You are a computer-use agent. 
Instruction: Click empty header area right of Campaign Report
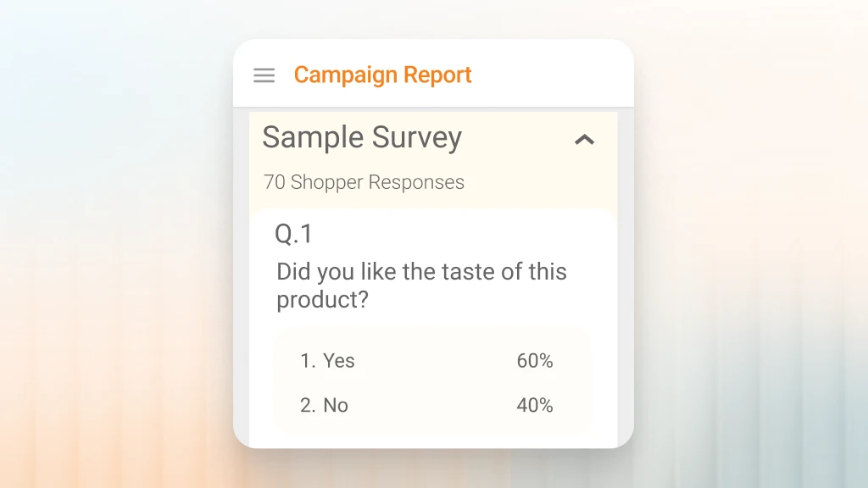coord(551,75)
